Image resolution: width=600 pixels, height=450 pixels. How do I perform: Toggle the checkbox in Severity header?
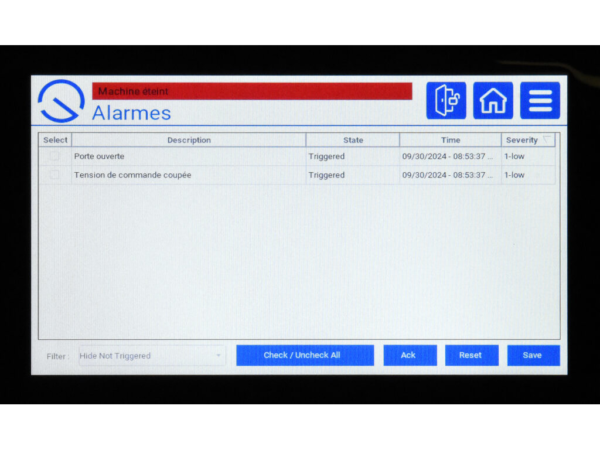click(x=547, y=140)
